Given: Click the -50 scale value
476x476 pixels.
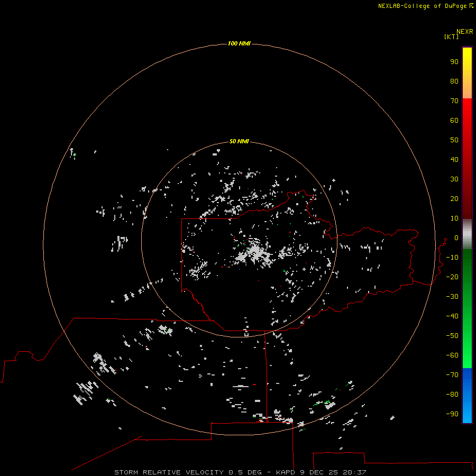Looking at the screenshot, I should [452, 336].
